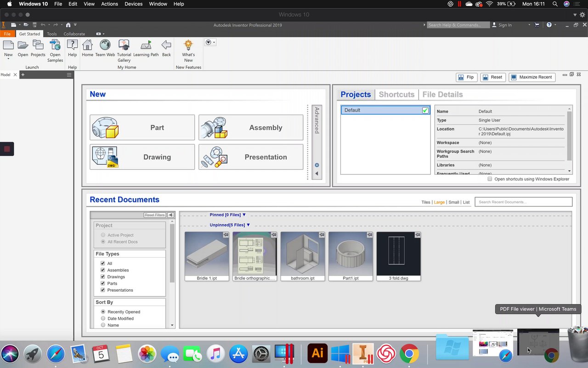Image resolution: width=588 pixels, height=368 pixels.
Task: Click the Maximize Recent button
Action: (532, 77)
